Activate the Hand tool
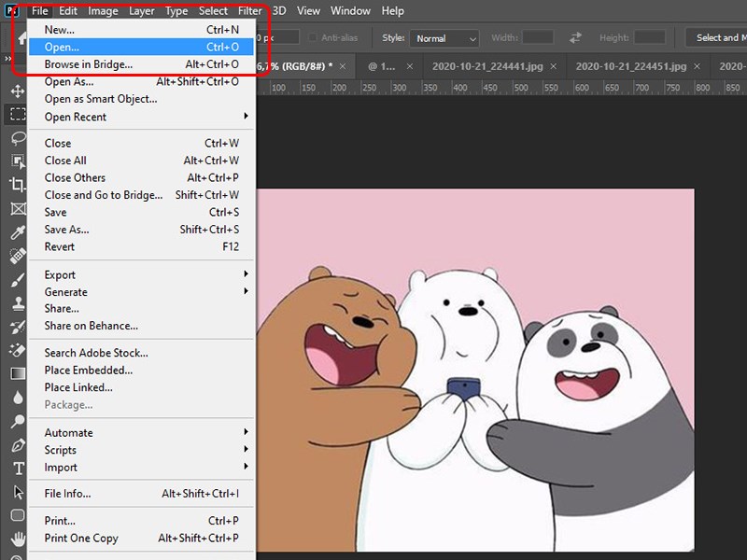 coord(17,539)
